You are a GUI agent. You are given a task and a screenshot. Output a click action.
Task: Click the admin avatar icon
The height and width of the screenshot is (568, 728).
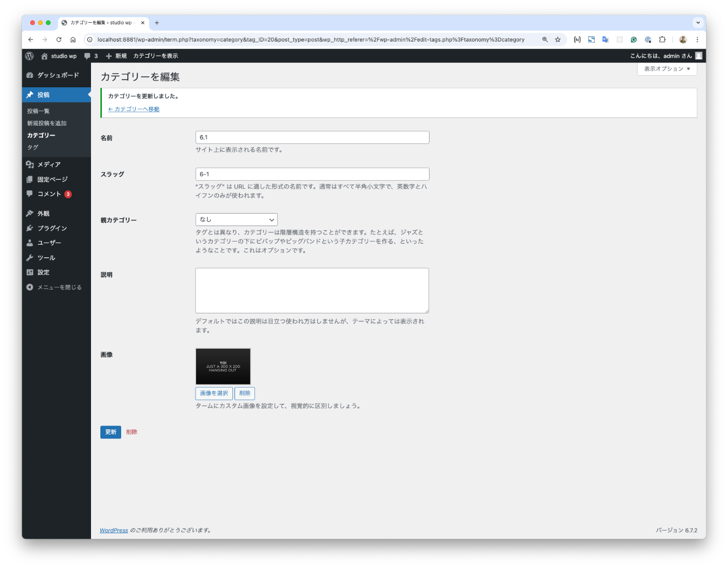coord(699,56)
